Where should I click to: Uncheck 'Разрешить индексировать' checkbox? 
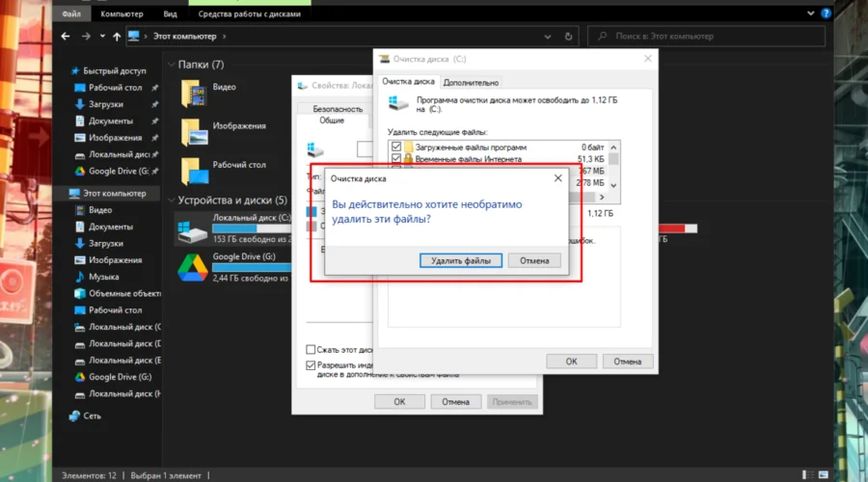pyautogui.click(x=311, y=365)
